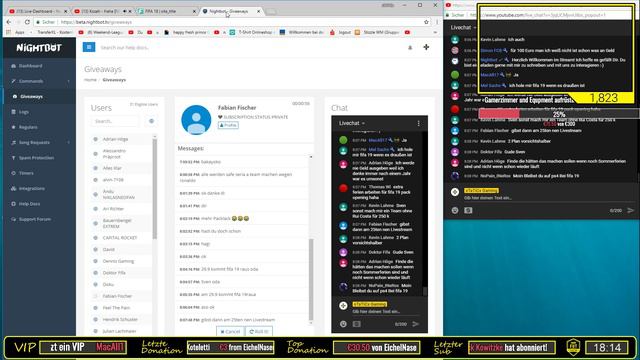Open Spam Protection in the sidebar
Viewport: 640px width, 360px height.
pos(36,158)
